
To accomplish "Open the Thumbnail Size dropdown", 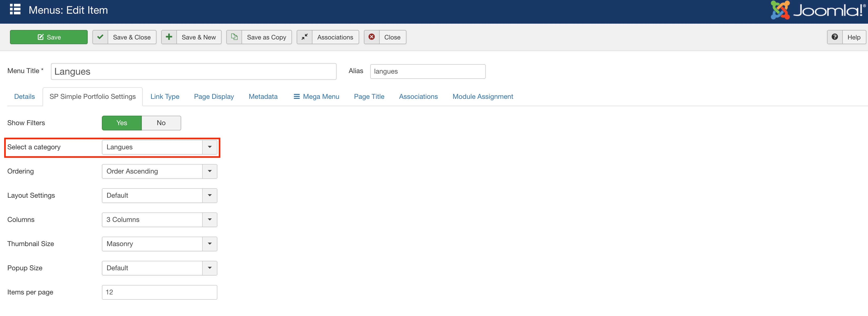I will point(159,244).
